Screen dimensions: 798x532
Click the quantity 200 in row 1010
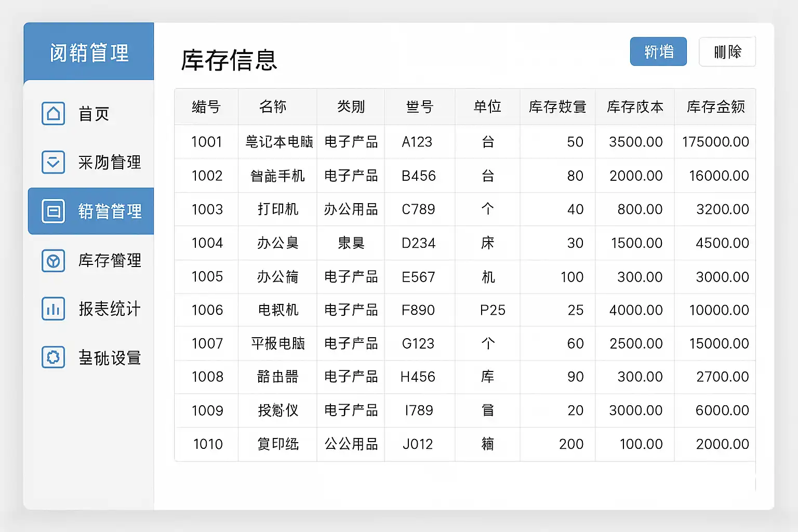point(571,444)
